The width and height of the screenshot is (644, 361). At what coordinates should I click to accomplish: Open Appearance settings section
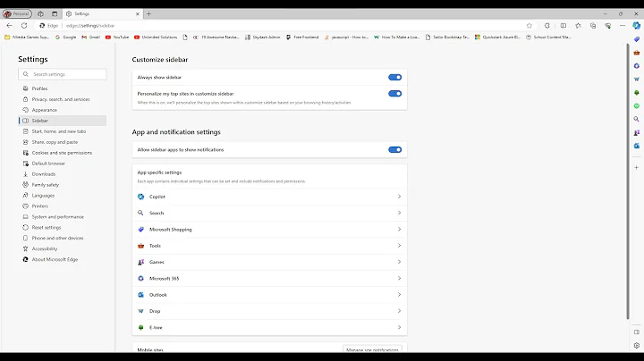pos(63,110)
